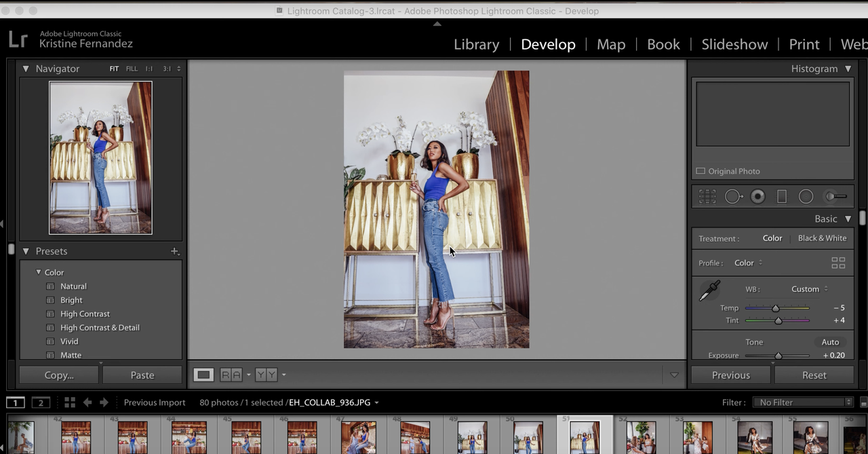The width and height of the screenshot is (868, 454).
Task: Activate the Red Eye Correction tool
Action: point(757,197)
